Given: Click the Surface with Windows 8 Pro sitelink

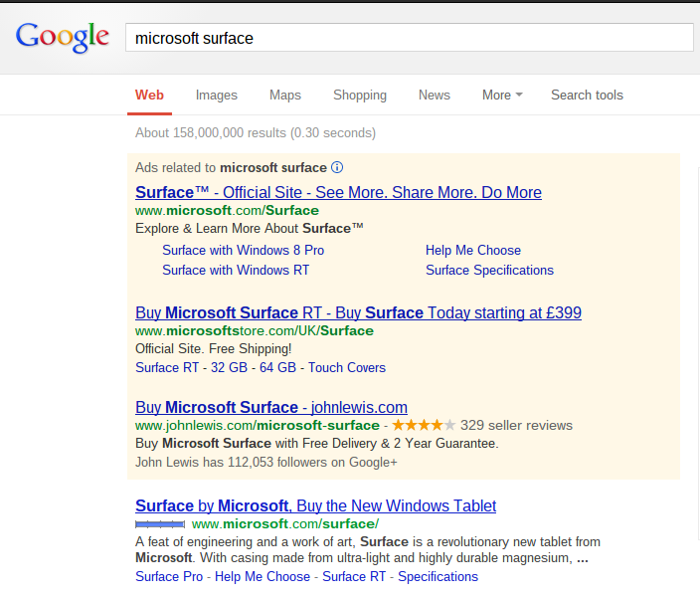Looking at the screenshot, I should pos(244,250).
